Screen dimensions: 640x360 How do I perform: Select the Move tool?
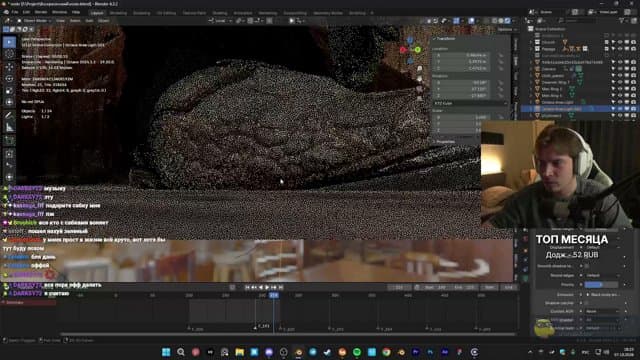[x=9, y=67]
